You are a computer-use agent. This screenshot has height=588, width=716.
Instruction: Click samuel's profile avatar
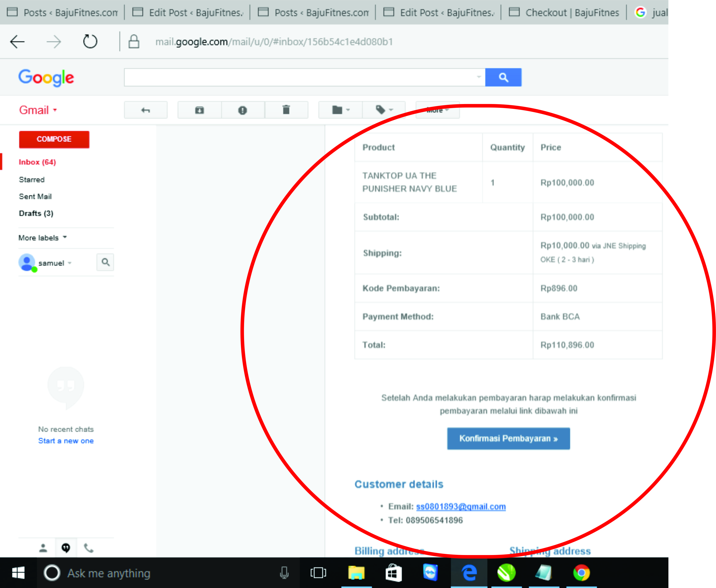pos(27,263)
